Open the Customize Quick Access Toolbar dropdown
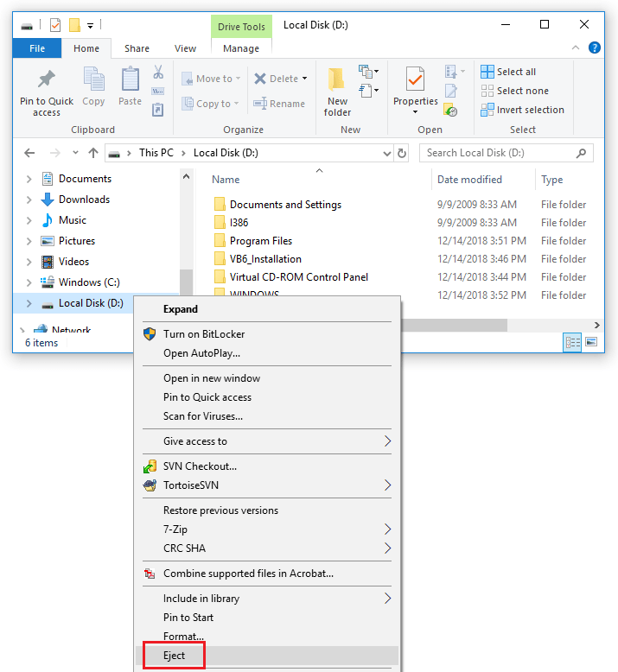Image resolution: width=618 pixels, height=672 pixels. coord(90,26)
